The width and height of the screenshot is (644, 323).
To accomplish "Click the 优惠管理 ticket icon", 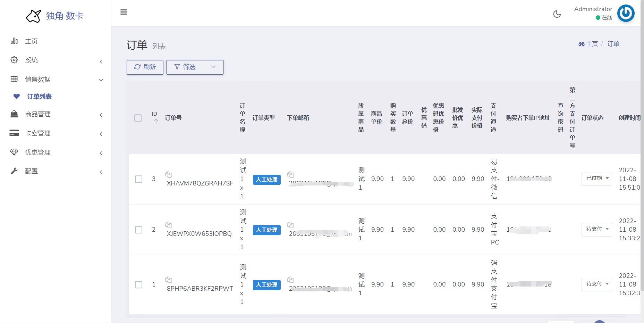I will click(x=14, y=152).
